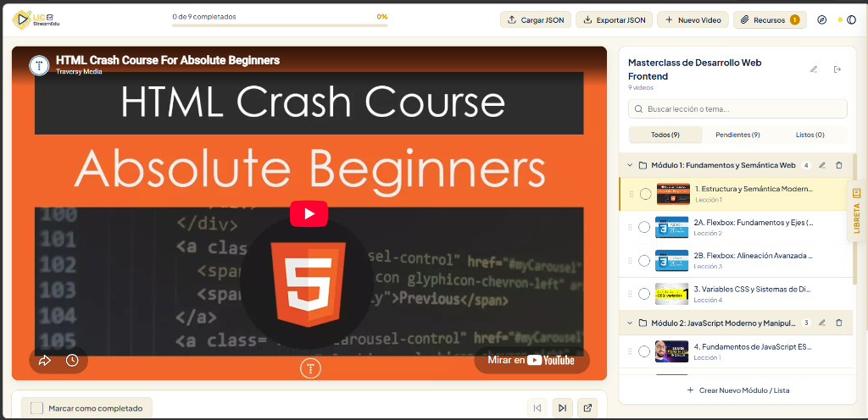Open thumbnail of 3. Variables CSS lesson

pos(671,294)
